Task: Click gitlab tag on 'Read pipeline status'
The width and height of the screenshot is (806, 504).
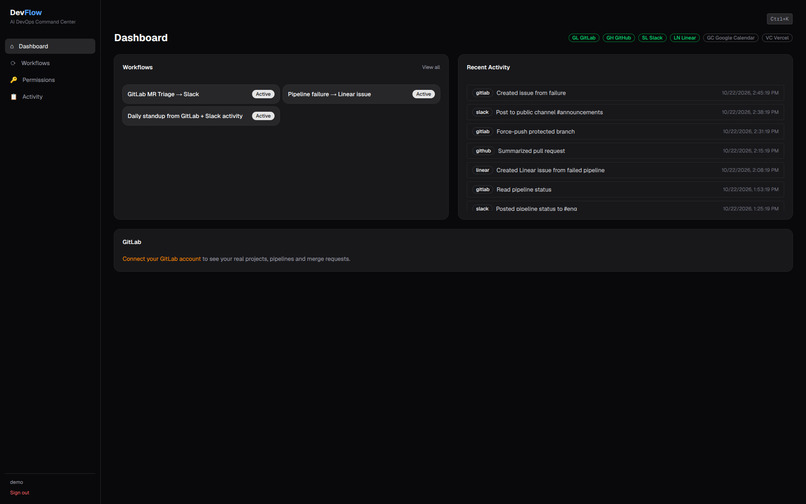Action: (x=482, y=189)
